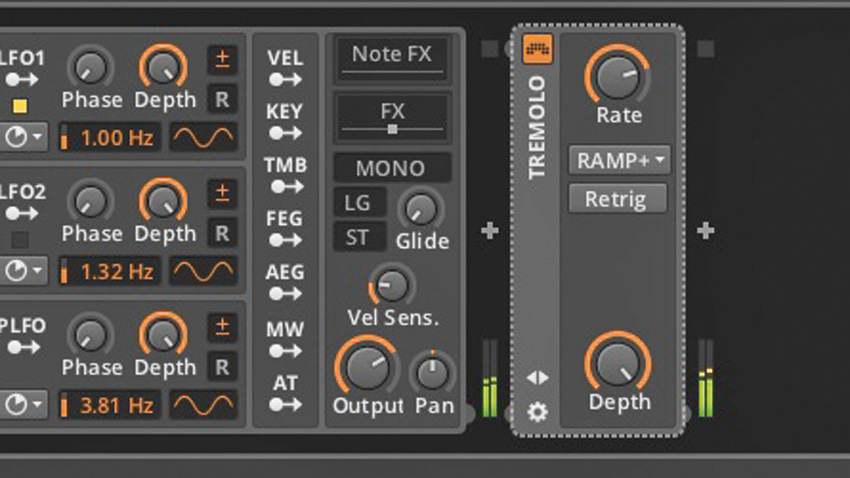850x478 pixels.
Task: Click the LFO1 modulation routing arrow
Action: pyautogui.click(x=22, y=80)
